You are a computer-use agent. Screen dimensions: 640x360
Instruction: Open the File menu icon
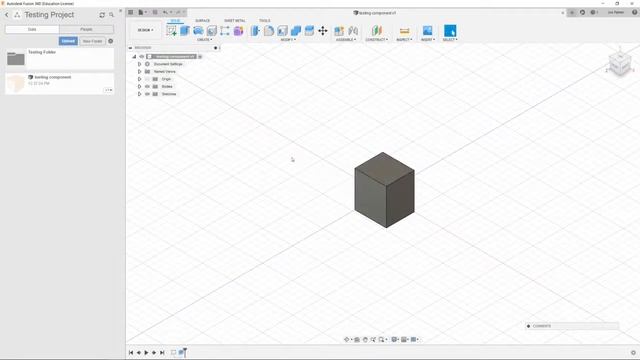(x=141, y=12)
